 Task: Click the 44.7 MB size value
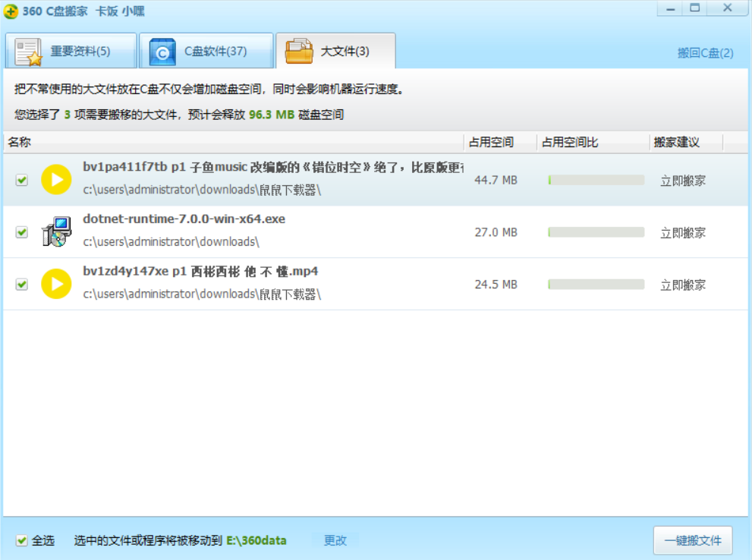(496, 181)
